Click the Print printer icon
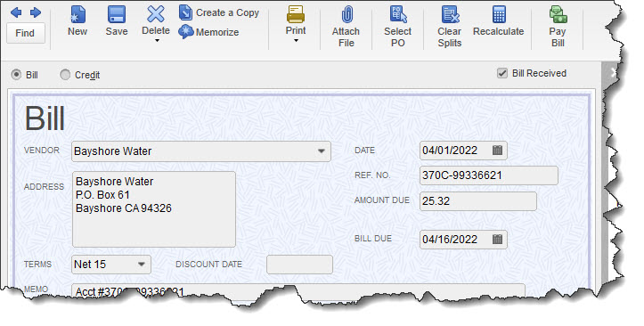 pos(296,15)
